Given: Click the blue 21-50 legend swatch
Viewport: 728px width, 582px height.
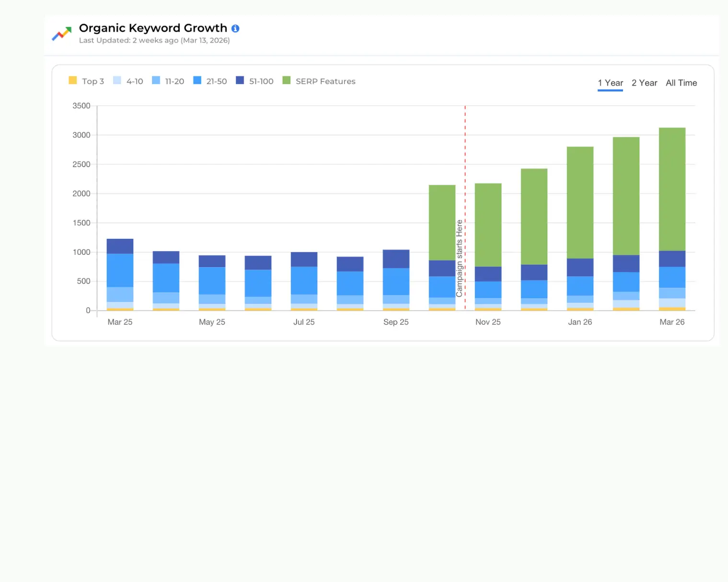Looking at the screenshot, I should coord(196,80).
